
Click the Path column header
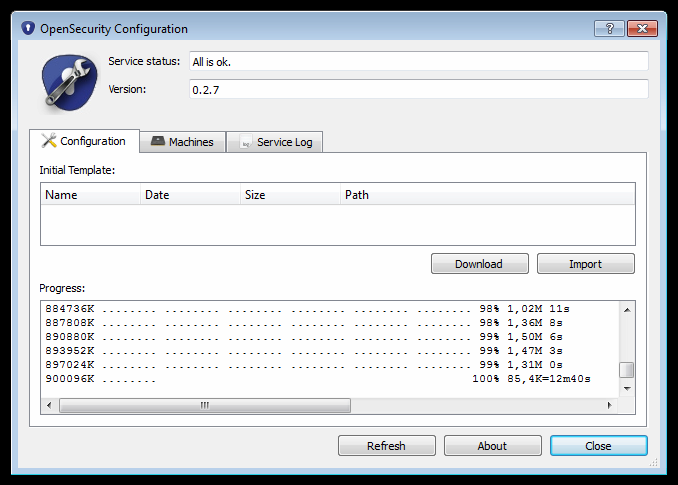pyautogui.click(x=486, y=195)
